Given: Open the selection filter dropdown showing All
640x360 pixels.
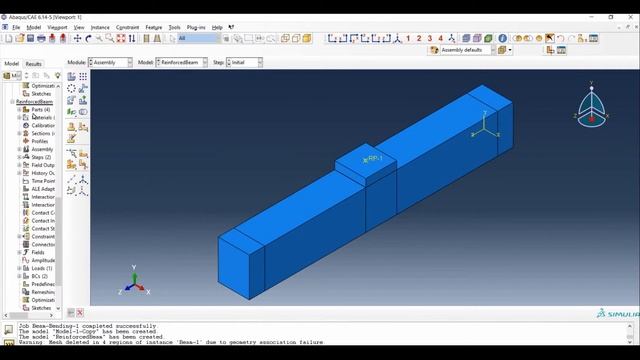Looking at the screenshot, I should pos(199,38).
